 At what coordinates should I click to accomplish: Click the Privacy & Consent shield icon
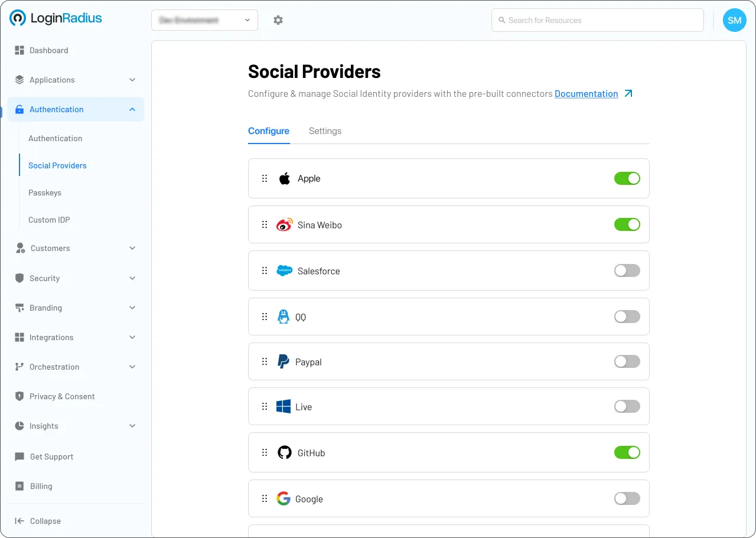coord(19,396)
